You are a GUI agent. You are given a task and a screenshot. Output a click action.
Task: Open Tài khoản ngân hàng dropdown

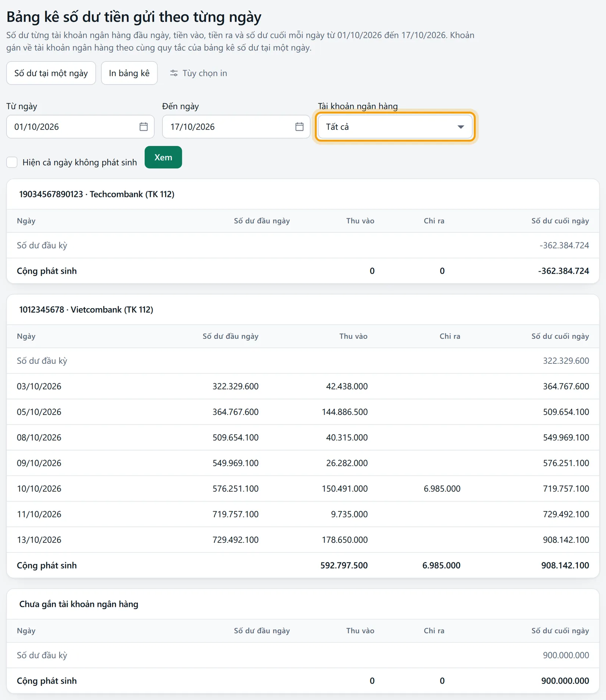tap(395, 127)
